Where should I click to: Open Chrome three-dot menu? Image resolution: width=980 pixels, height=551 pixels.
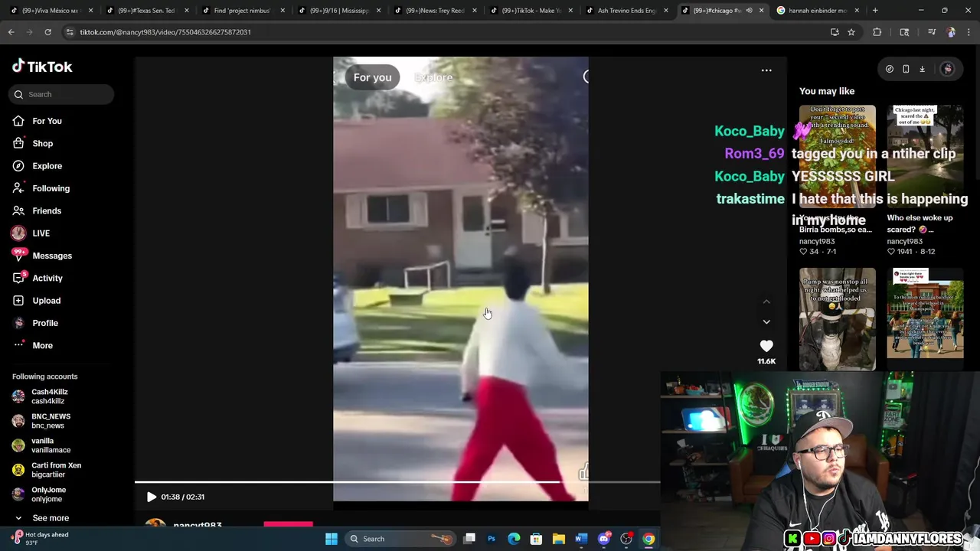969,32
